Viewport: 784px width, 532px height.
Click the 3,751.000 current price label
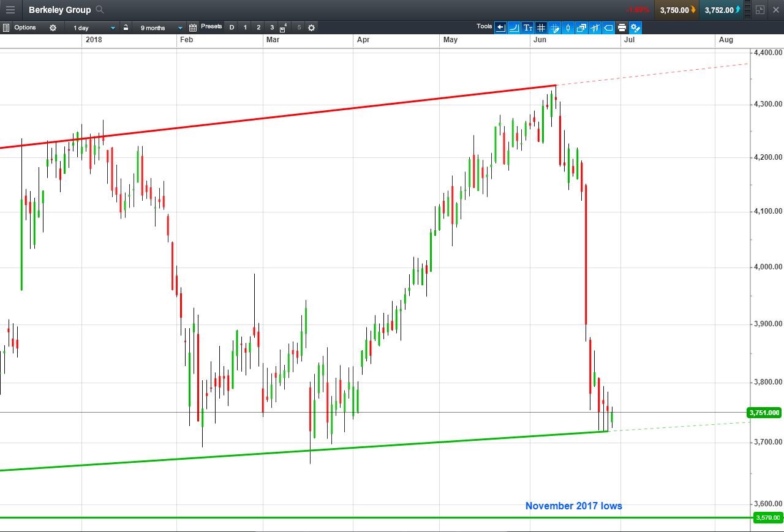[x=765, y=413]
